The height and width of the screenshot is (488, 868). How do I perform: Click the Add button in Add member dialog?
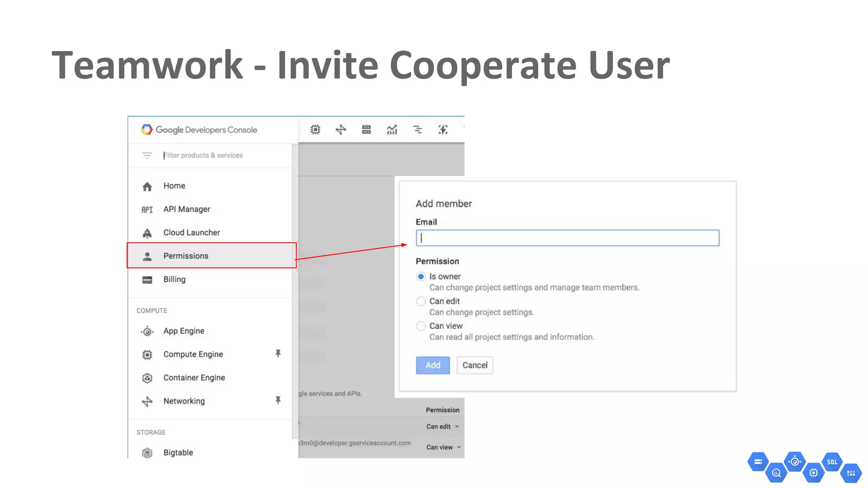tap(432, 365)
